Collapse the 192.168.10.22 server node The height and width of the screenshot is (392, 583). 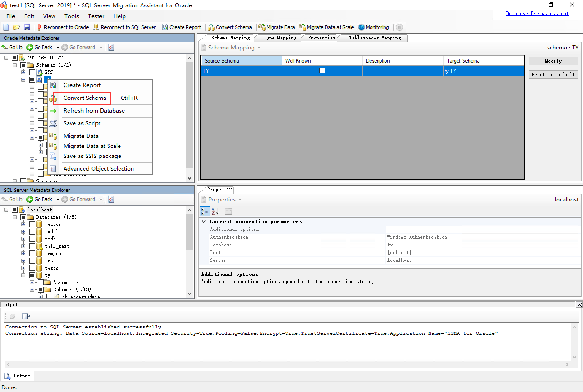(x=6, y=58)
